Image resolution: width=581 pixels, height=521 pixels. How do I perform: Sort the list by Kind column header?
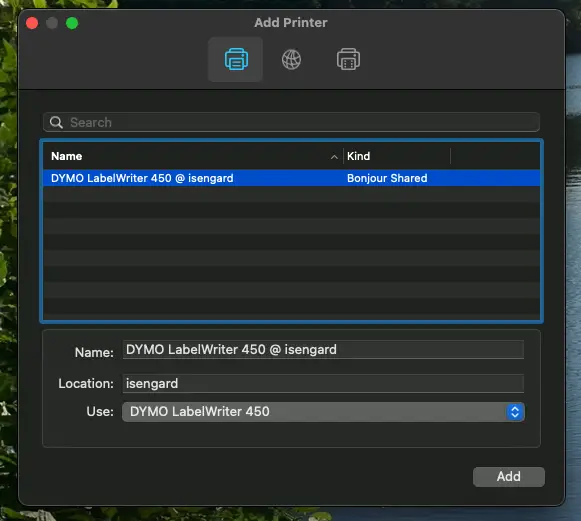397,156
